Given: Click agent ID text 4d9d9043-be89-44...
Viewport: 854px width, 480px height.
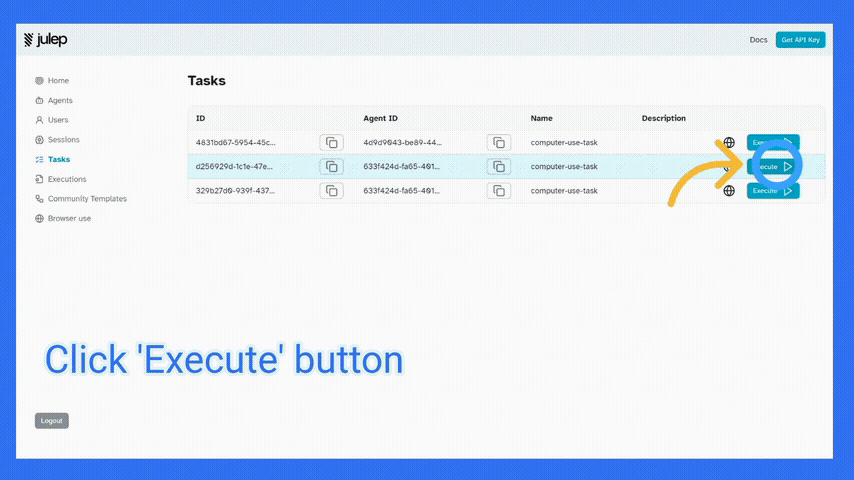Looking at the screenshot, I should tap(402, 143).
